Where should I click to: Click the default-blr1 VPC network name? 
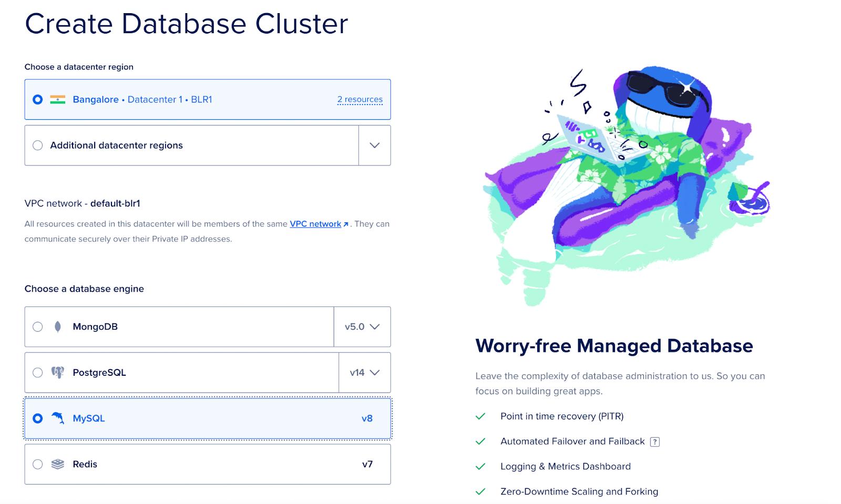click(115, 203)
